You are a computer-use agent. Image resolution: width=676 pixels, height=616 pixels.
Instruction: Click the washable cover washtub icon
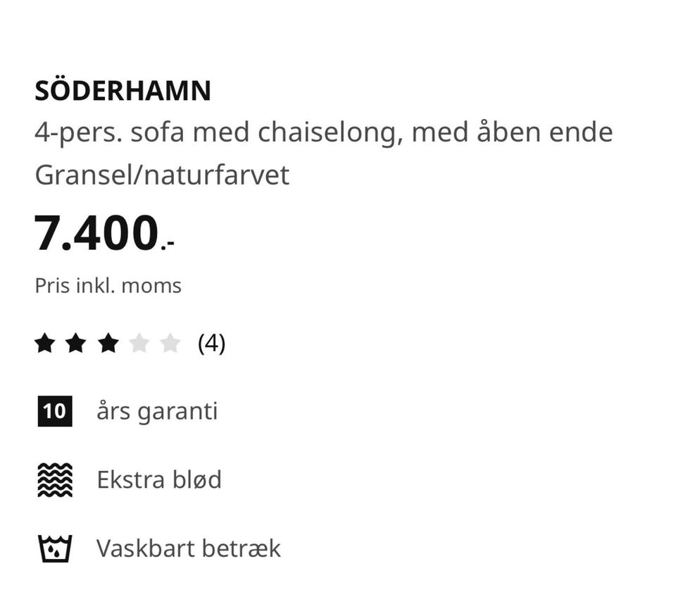pyautogui.click(x=54, y=548)
